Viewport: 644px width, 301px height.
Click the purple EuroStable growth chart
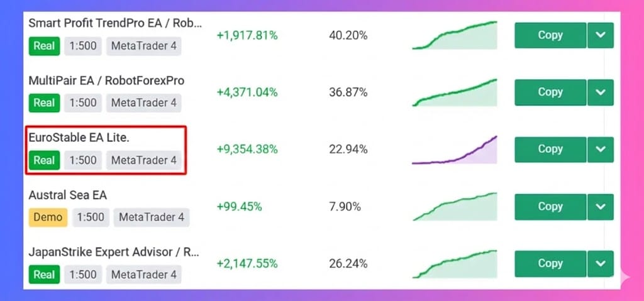coord(455,150)
